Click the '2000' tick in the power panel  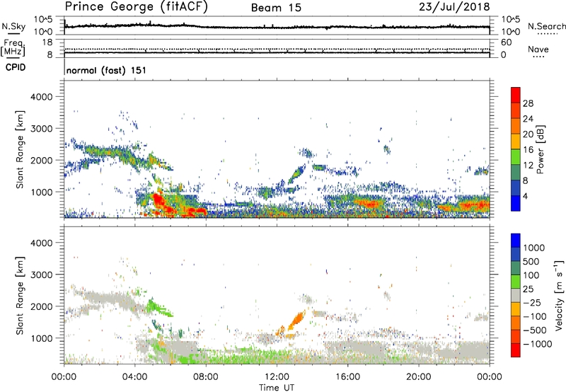[x=42, y=160]
